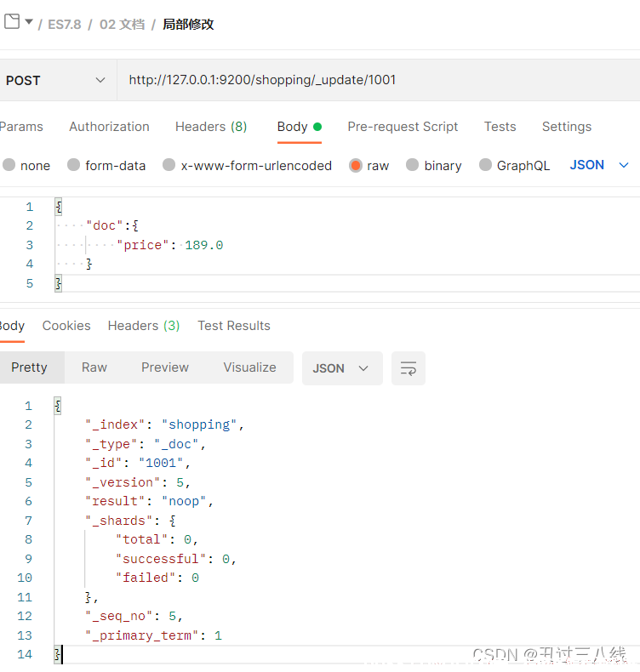Click the "shopping" value in response
Screen dimensions: 640x672
point(199,424)
